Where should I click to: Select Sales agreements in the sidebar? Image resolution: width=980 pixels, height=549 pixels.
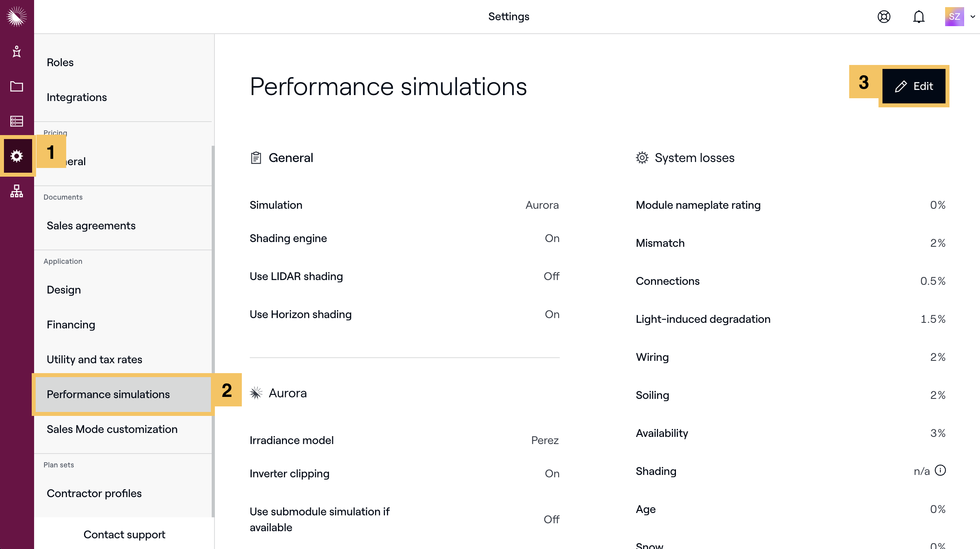point(91,225)
